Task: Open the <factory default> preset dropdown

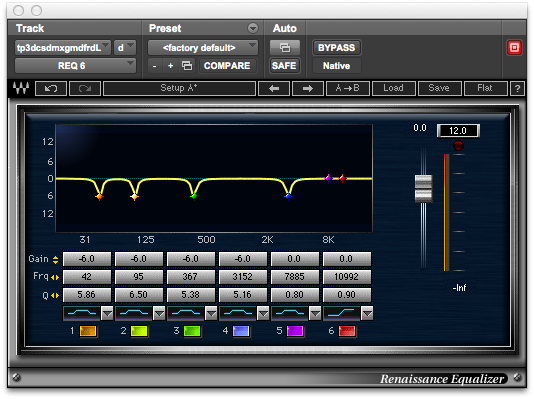Action: click(x=203, y=48)
